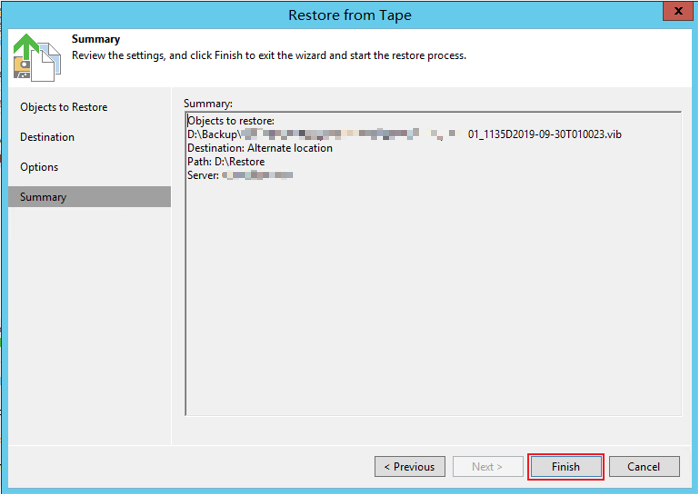The width and height of the screenshot is (698, 494).
Task: Click the 'Review the settings' instruction text
Action: [x=269, y=56]
